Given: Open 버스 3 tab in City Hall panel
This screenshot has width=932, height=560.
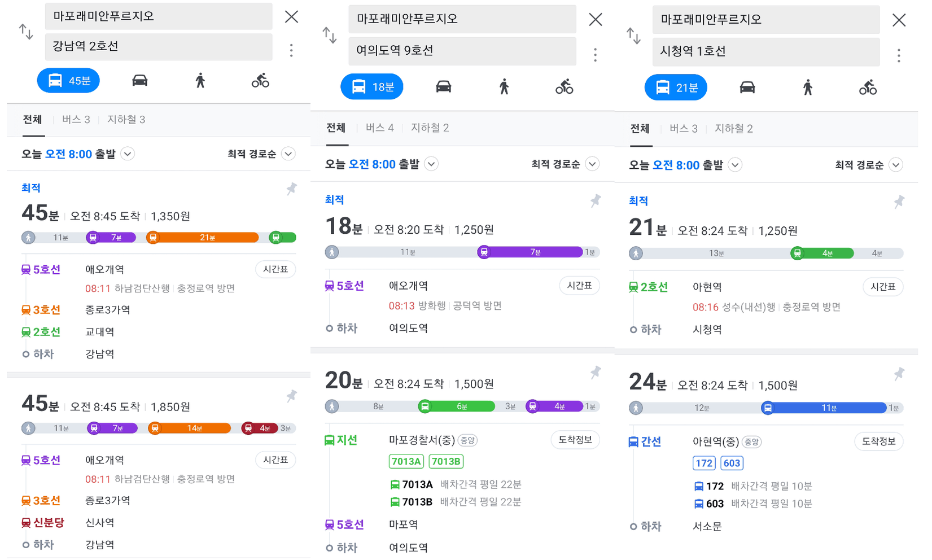Looking at the screenshot, I should 684,129.
